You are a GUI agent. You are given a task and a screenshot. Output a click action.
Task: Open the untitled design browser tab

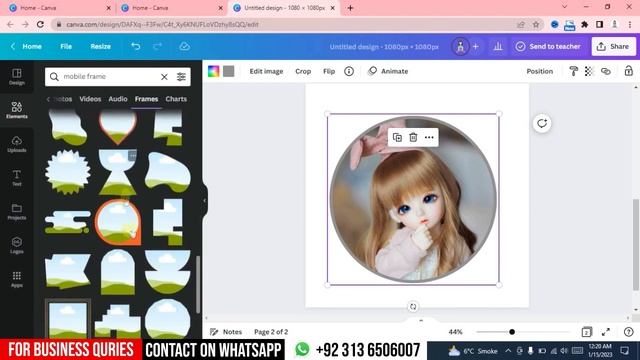point(284,8)
